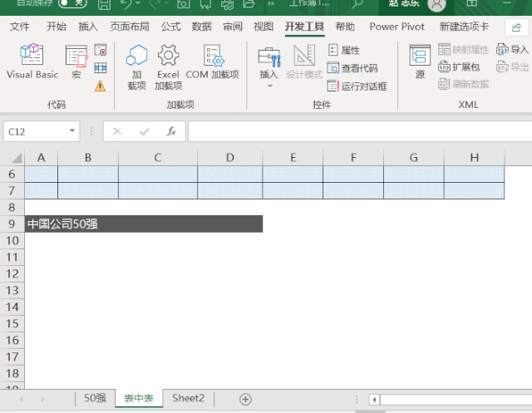Screen dimensions: 532x413
Task: Switch to Data (数据) tab
Action: (x=201, y=27)
